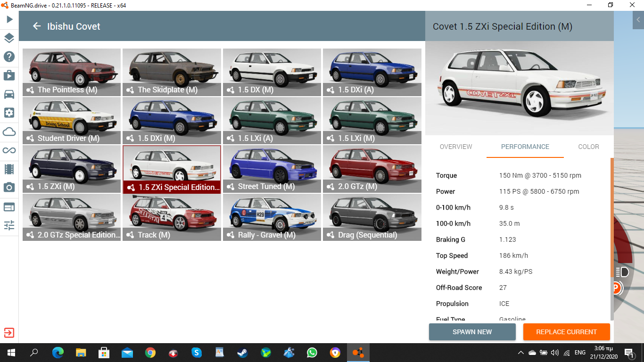Screen dimensions: 644x362
Task: Open the volume control in system tray
Action: coord(555,353)
